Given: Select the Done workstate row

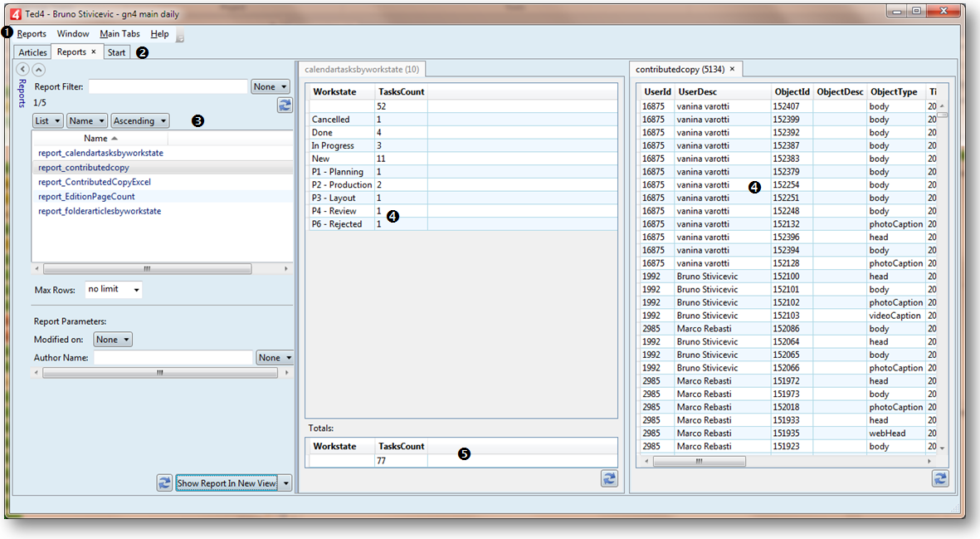Looking at the screenshot, I should [462, 133].
